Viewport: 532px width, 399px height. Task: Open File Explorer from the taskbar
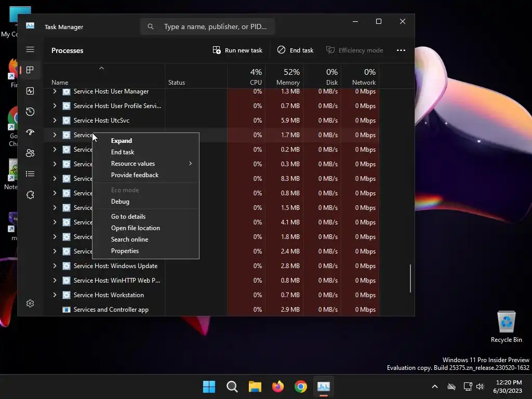coord(255,387)
